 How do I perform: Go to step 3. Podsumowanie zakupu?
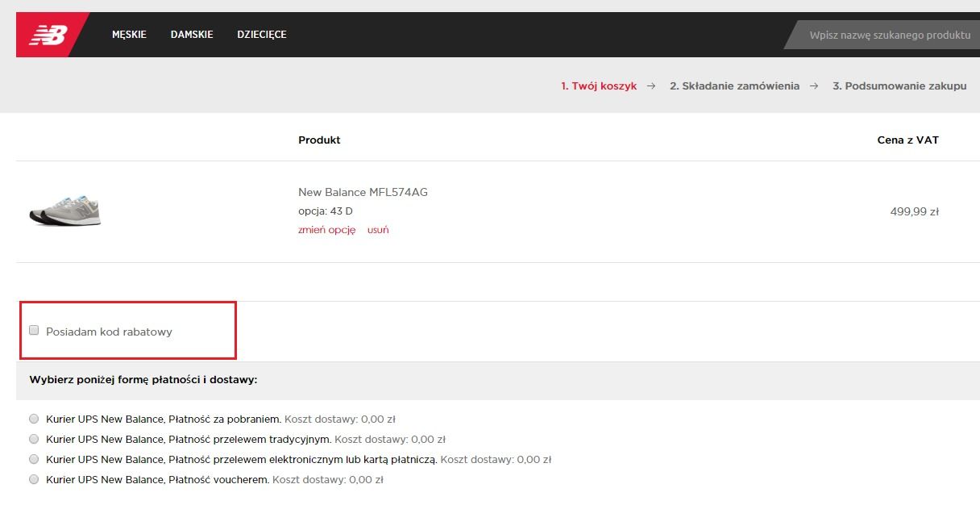pyautogui.click(x=899, y=86)
